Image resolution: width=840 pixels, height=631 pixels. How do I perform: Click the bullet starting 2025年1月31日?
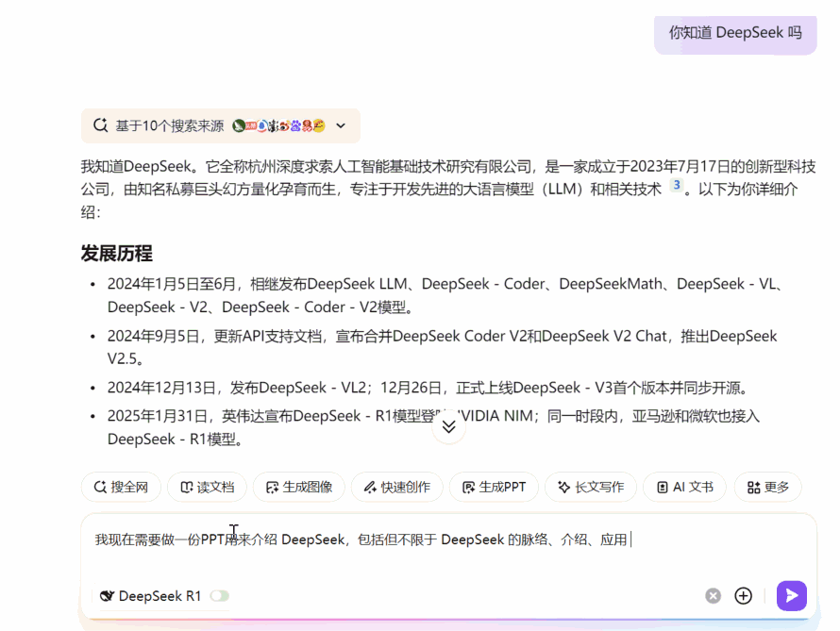433,427
